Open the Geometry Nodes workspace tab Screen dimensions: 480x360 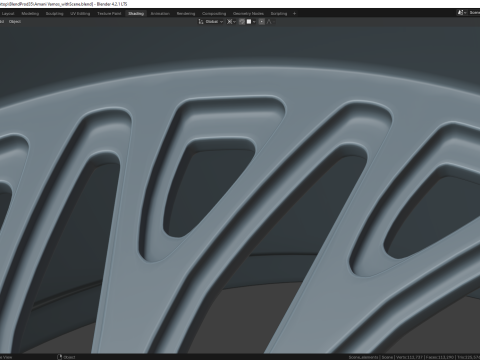pos(248,14)
